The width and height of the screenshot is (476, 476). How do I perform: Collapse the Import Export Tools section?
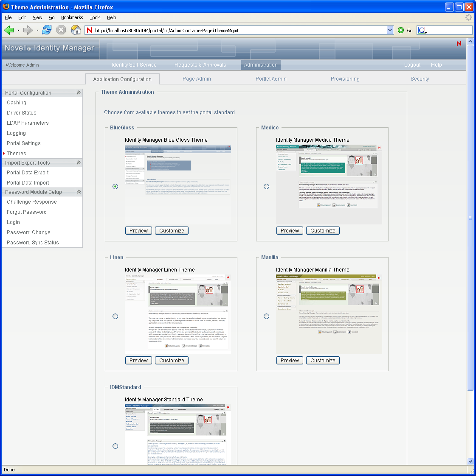(x=79, y=162)
